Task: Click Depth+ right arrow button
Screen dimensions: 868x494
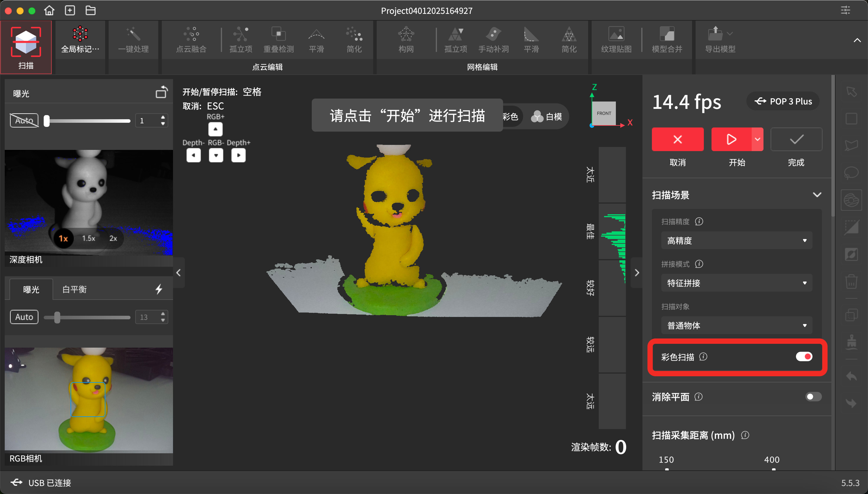Action: [x=238, y=156]
